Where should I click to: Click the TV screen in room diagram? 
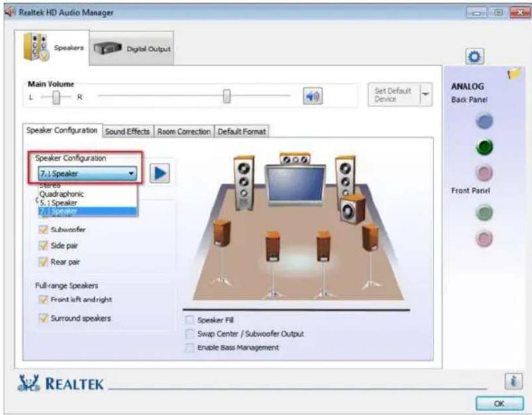pos(295,185)
